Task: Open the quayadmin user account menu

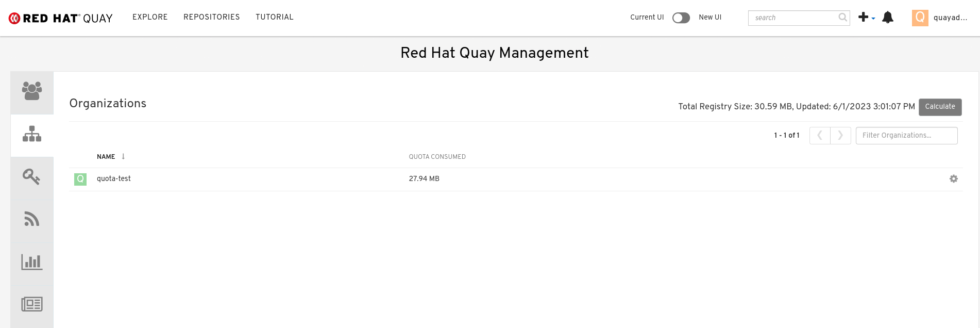Action: point(940,18)
